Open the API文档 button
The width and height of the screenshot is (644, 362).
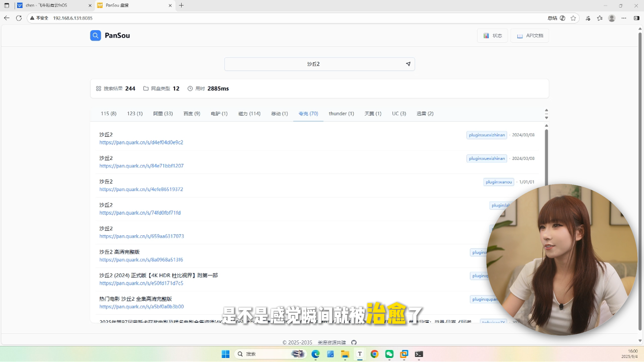(530, 36)
